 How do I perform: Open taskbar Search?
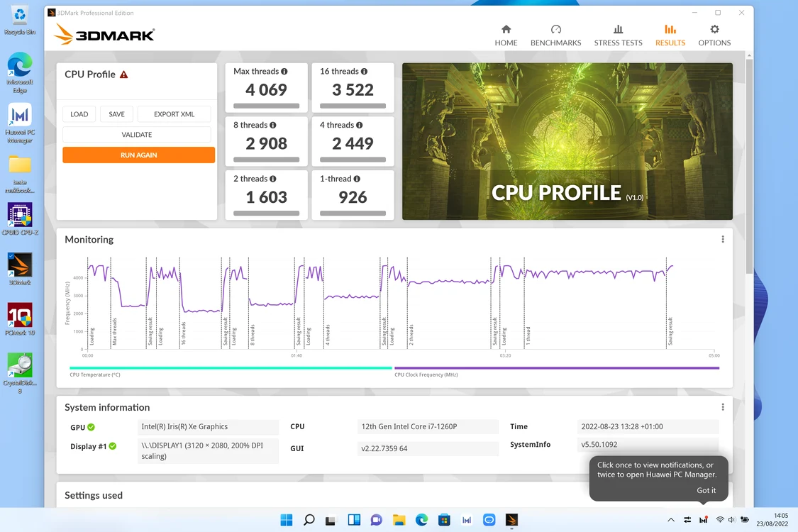(x=309, y=520)
